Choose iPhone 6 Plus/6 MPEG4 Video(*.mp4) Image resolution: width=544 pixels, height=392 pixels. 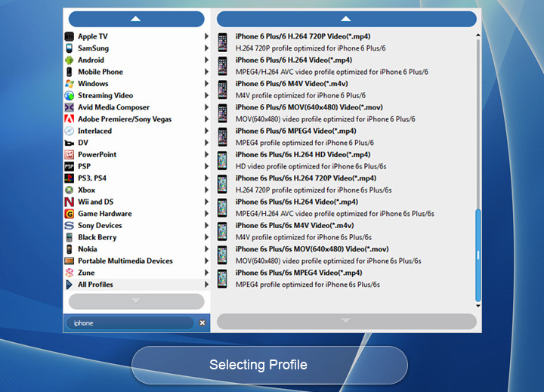pos(346,137)
